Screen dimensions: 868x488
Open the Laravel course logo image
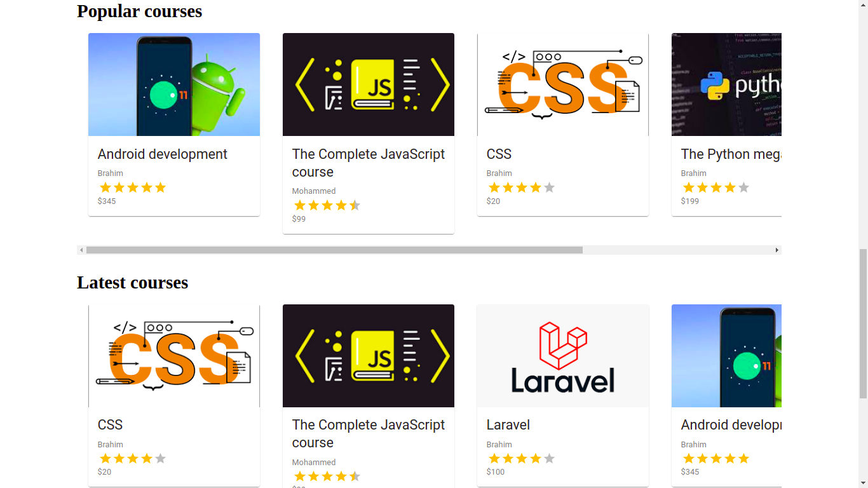click(563, 356)
